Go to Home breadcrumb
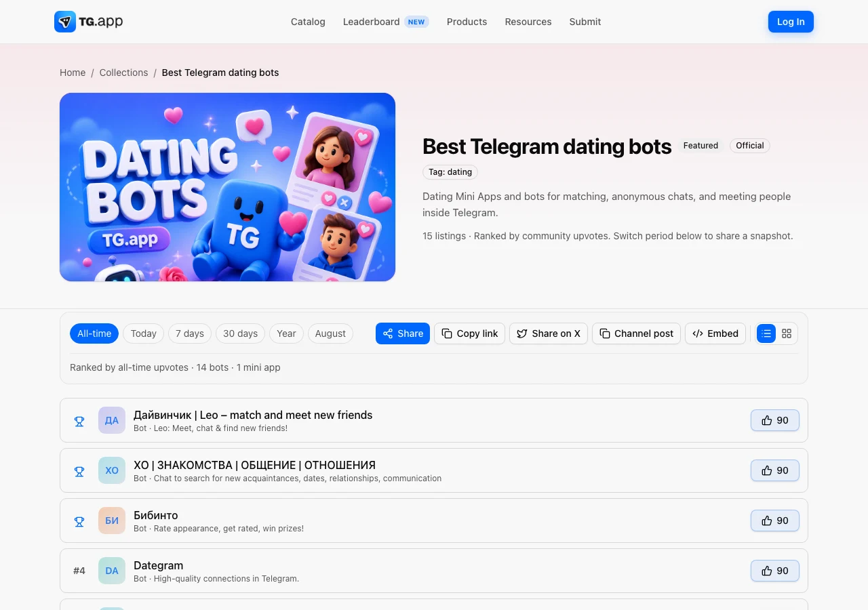Viewport: 868px width, 610px height. [73, 73]
